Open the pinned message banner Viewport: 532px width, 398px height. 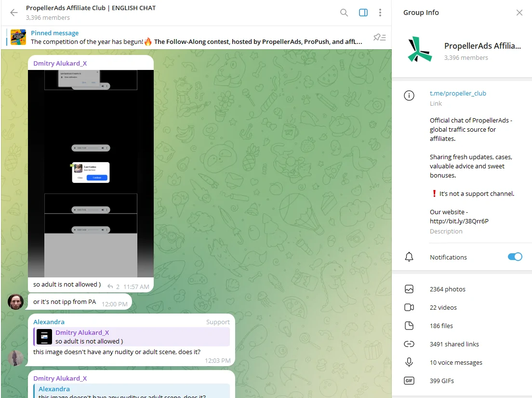pos(193,38)
